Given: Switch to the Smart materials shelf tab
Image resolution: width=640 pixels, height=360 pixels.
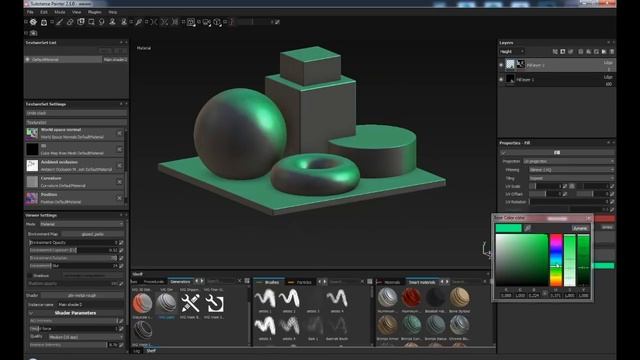Looking at the screenshot, I should [422, 282].
